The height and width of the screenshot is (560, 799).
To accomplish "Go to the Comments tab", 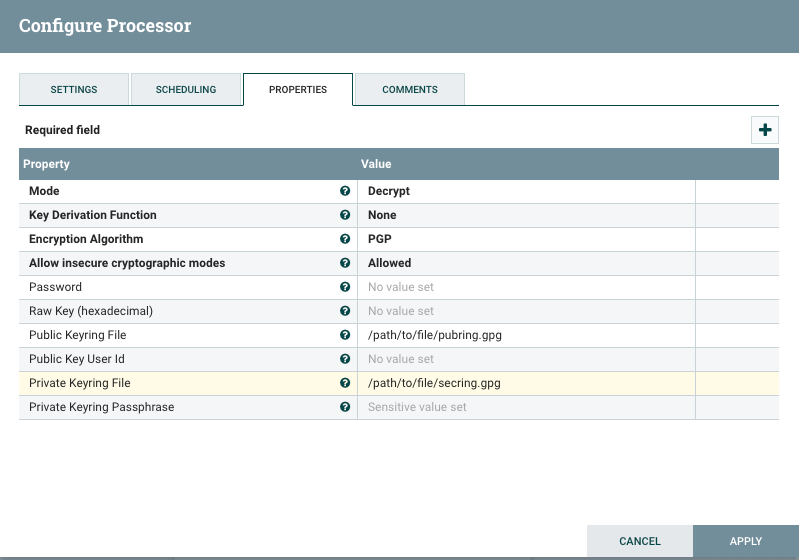I will [410, 89].
